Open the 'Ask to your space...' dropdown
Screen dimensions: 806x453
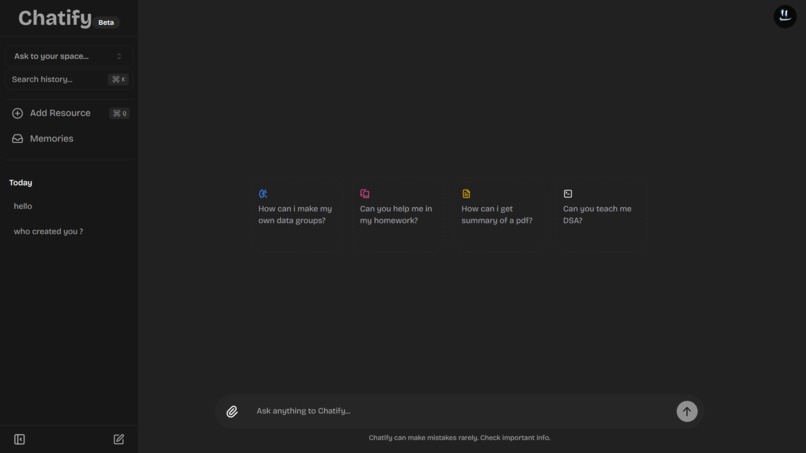point(68,56)
